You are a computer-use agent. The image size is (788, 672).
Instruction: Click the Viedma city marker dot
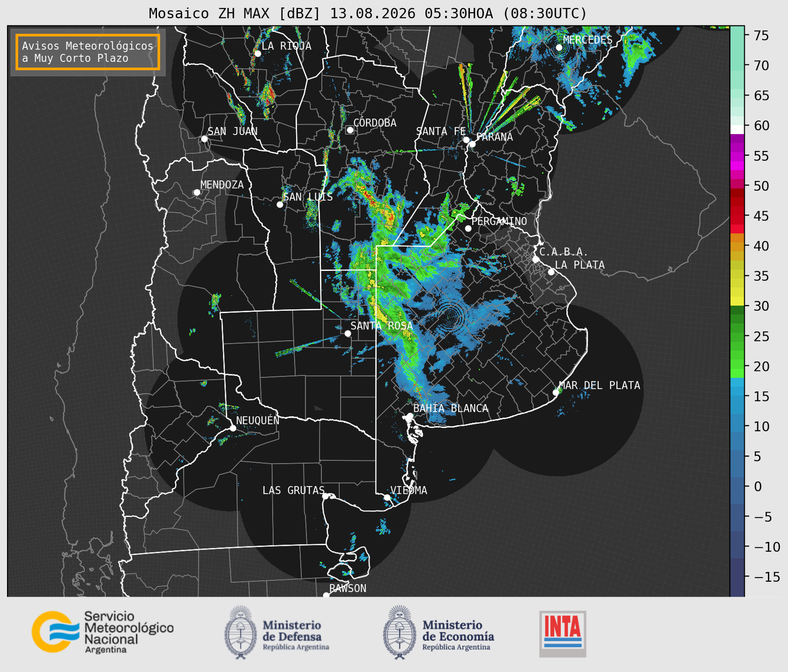click(387, 497)
